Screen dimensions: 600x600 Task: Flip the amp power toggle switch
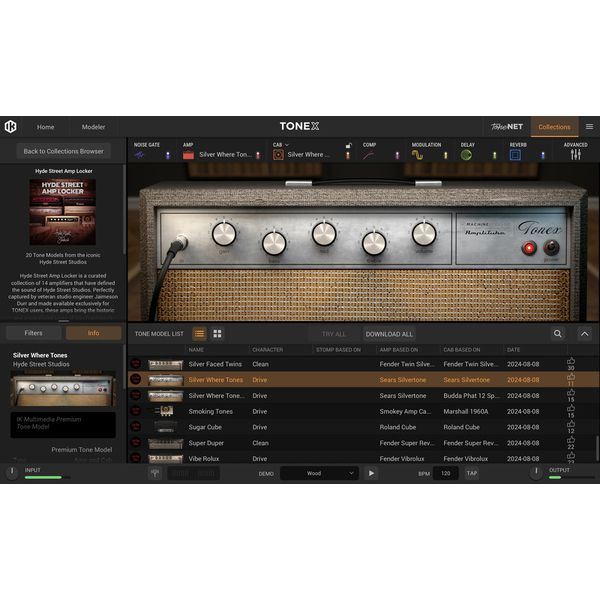pyautogui.click(x=551, y=248)
